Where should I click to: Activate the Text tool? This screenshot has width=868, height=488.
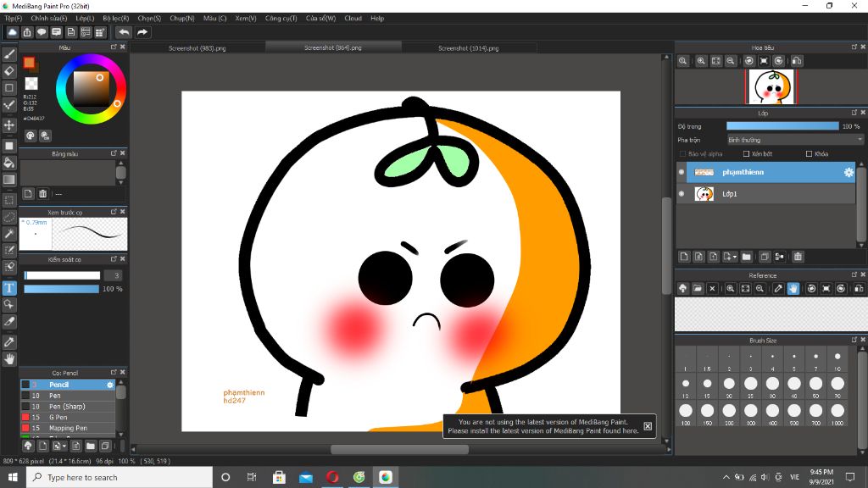pyautogui.click(x=9, y=288)
